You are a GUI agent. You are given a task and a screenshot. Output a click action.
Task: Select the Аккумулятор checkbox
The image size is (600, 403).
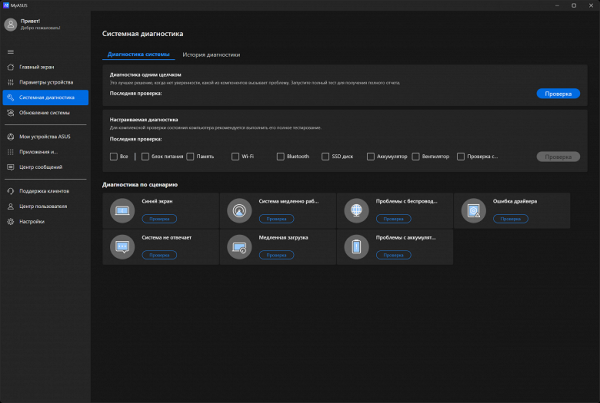[x=370, y=156]
